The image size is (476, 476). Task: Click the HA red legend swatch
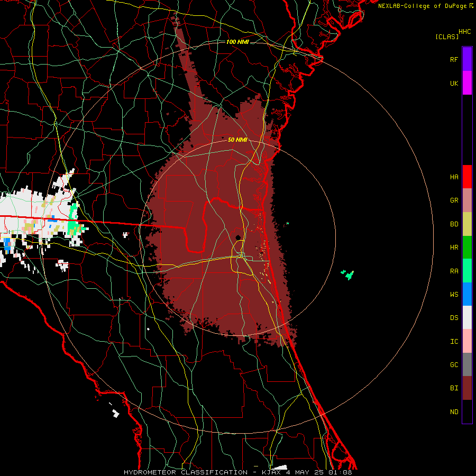coord(467,177)
